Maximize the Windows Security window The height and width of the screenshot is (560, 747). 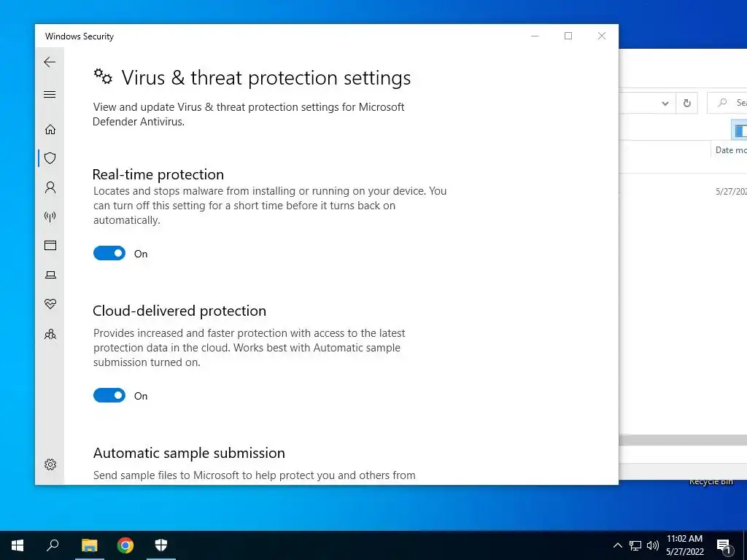click(568, 36)
